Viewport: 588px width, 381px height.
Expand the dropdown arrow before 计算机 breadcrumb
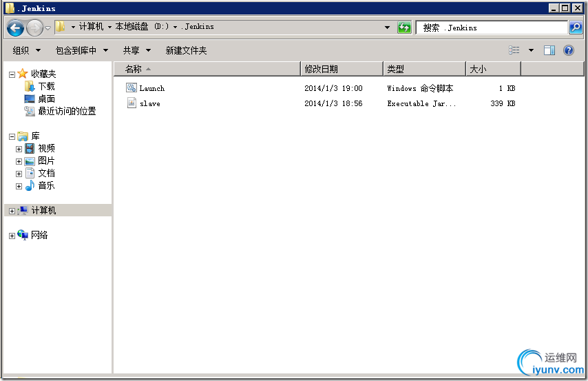pos(73,27)
